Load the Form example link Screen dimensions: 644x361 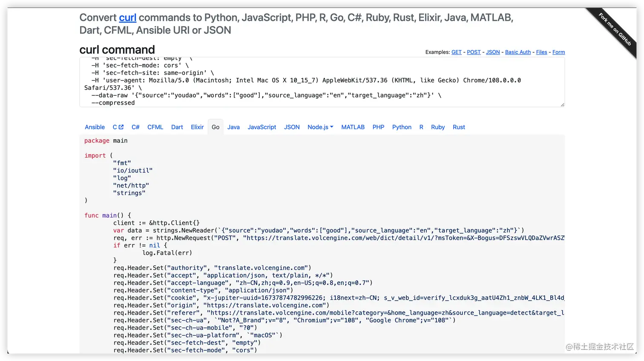pyautogui.click(x=558, y=52)
